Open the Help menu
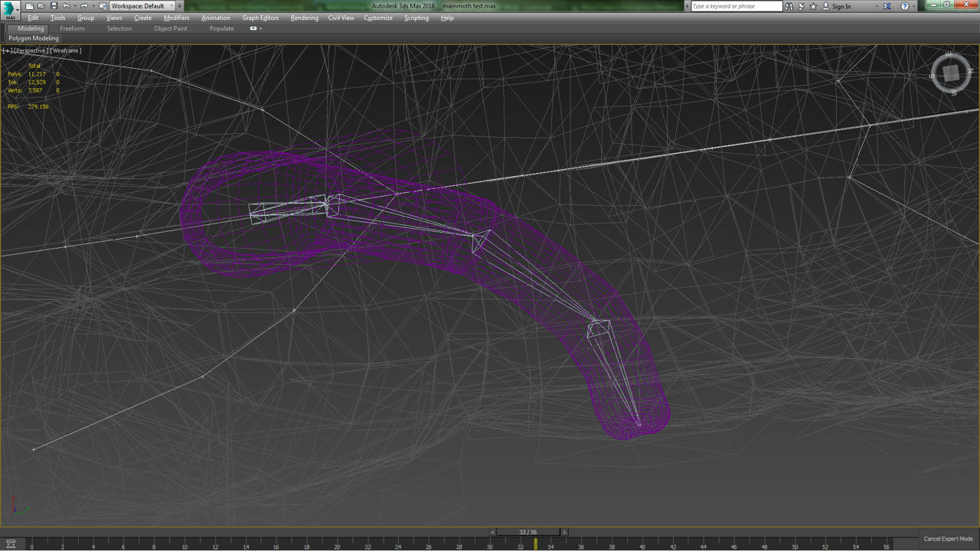980x551 pixels. click(447, 18)
